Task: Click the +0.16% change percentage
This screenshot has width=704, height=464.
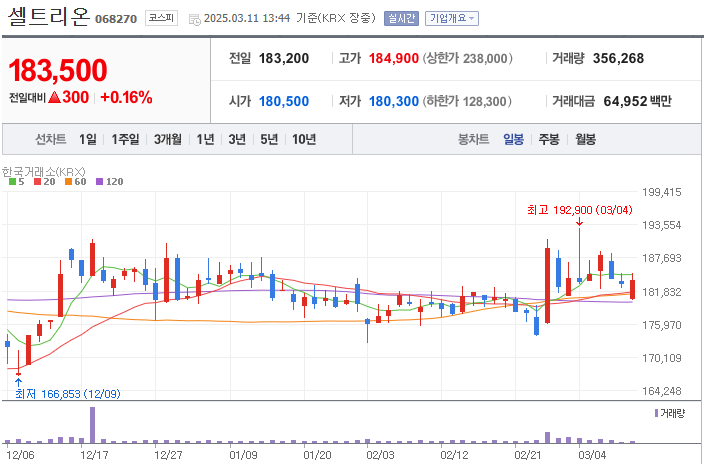Action: [126, 97]
